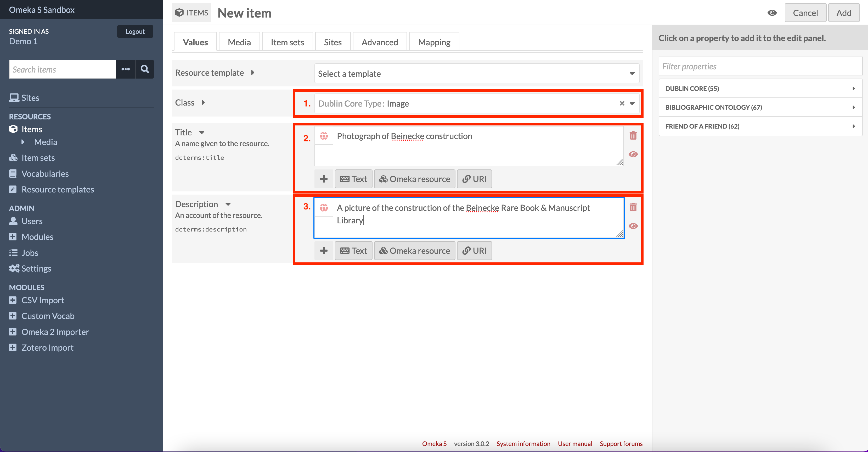The width and height of the screenshot is (868, 452).
Task: Set language with Description value globe icon
Action: coord(324,208)
